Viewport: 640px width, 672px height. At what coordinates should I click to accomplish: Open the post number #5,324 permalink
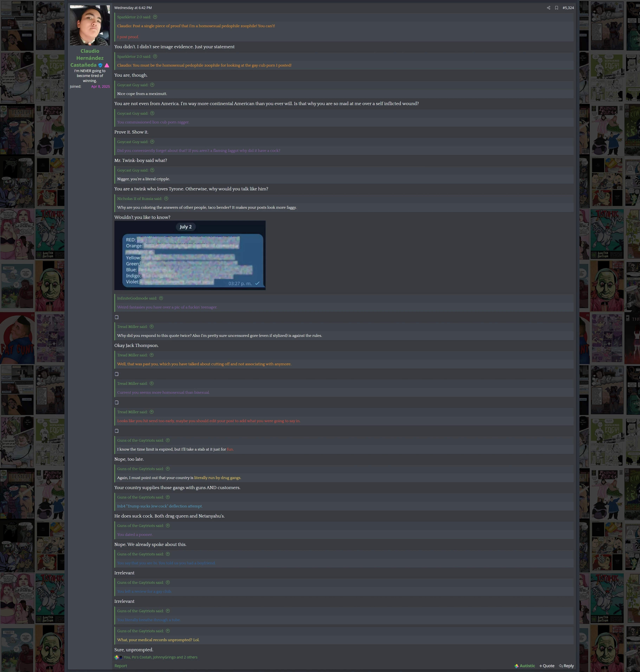pyautogui.click(x=568, y=8)
